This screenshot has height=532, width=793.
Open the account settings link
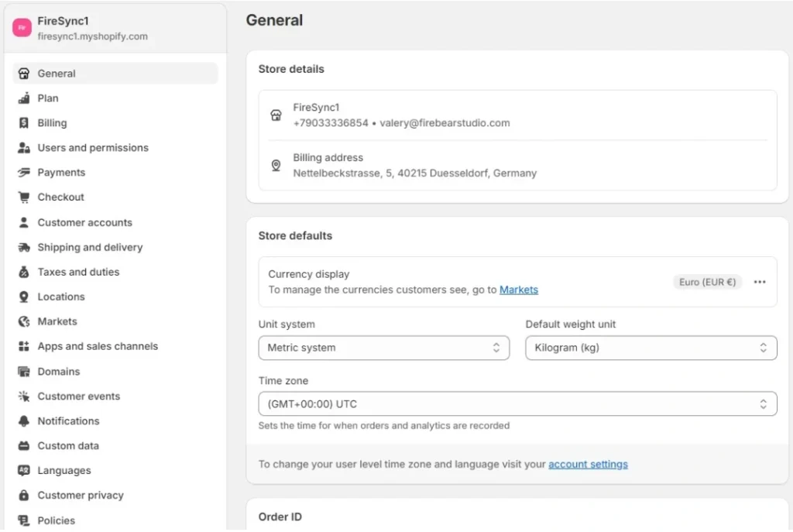pos(588,464)
